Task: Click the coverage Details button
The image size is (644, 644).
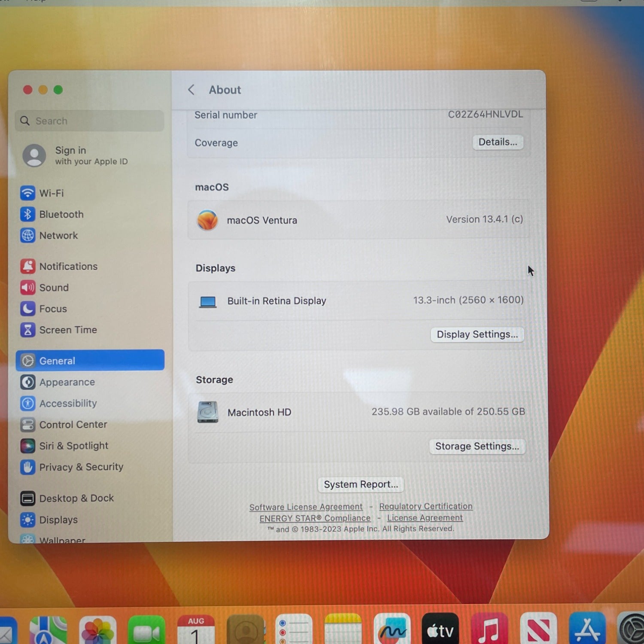Action: (x=498, y=142)
